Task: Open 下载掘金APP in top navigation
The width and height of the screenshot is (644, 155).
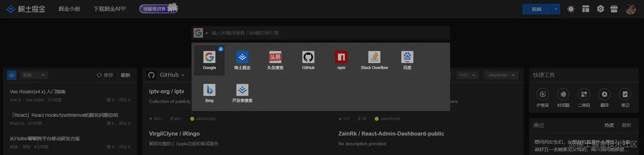Action: click(110, 9)
